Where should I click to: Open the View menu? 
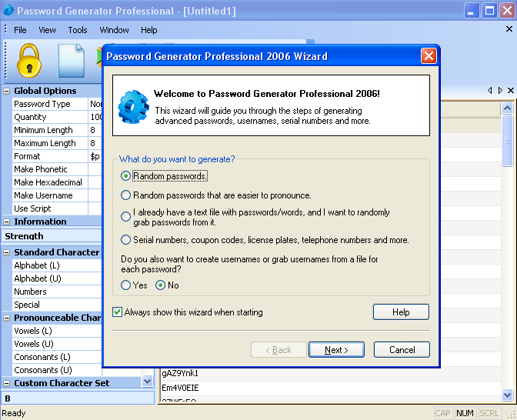[47, 30]
